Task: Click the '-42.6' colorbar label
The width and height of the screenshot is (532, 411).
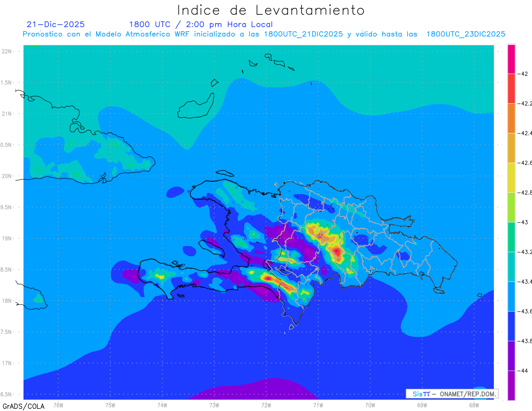Action: [525, 163]
